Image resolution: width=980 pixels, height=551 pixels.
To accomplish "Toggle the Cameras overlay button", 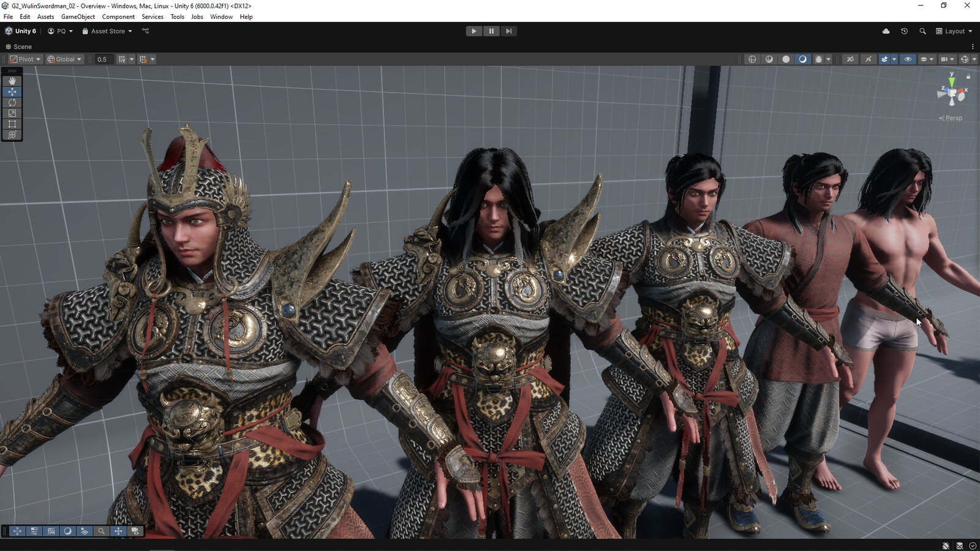I will [x=135, y=531].
